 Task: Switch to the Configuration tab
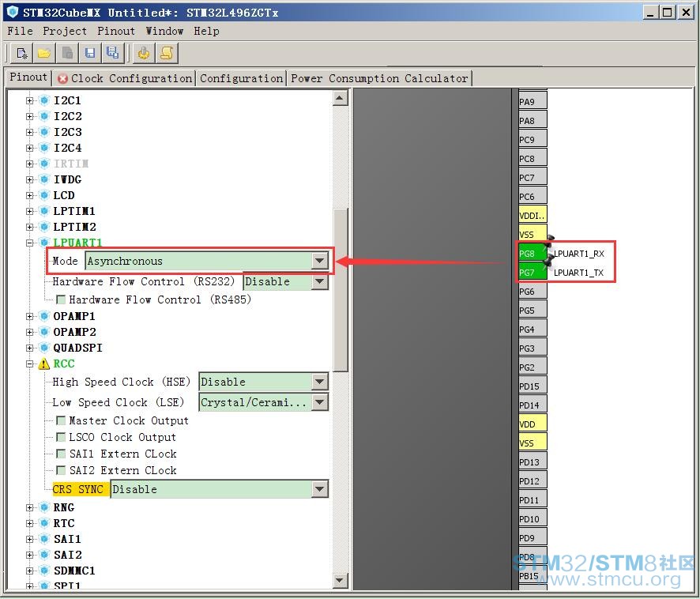[x=241, y=78]
